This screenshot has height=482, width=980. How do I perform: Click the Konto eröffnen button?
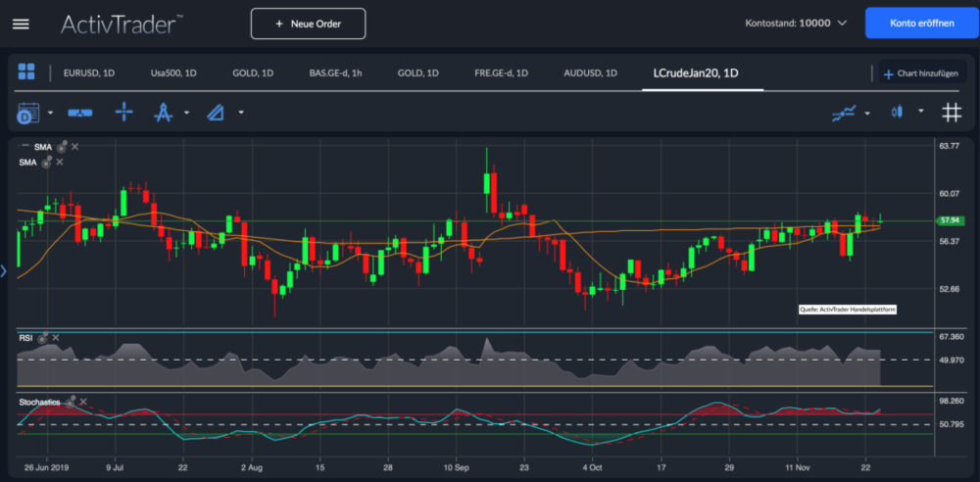click(922, 24)
